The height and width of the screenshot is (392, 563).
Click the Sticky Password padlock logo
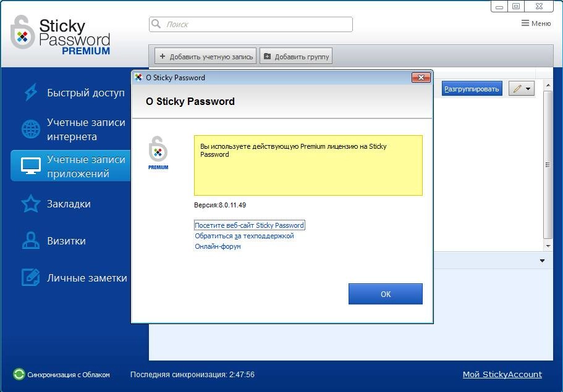click(x=22, y=32)
